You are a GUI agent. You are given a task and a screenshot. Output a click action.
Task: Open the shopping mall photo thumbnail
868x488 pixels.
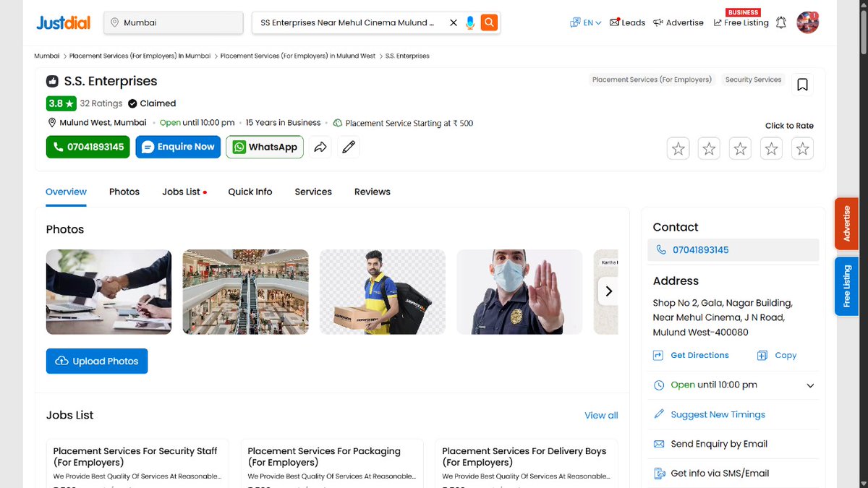pos(245,292)
